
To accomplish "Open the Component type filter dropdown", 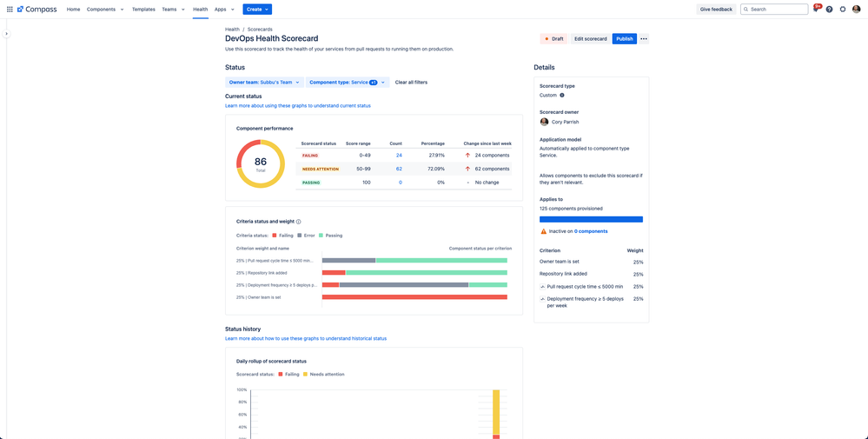I will point(348,83).
